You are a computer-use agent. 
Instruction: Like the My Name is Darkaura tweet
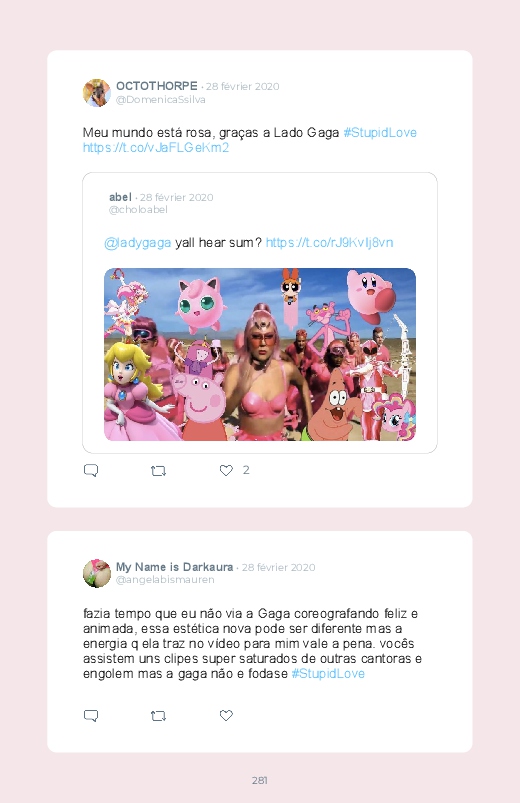coord(226,715)
